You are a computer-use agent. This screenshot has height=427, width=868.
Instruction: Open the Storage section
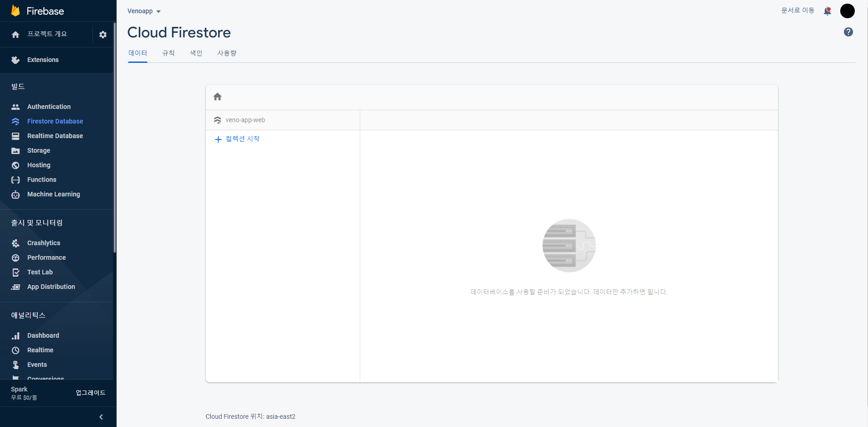[x=39, y=150]
